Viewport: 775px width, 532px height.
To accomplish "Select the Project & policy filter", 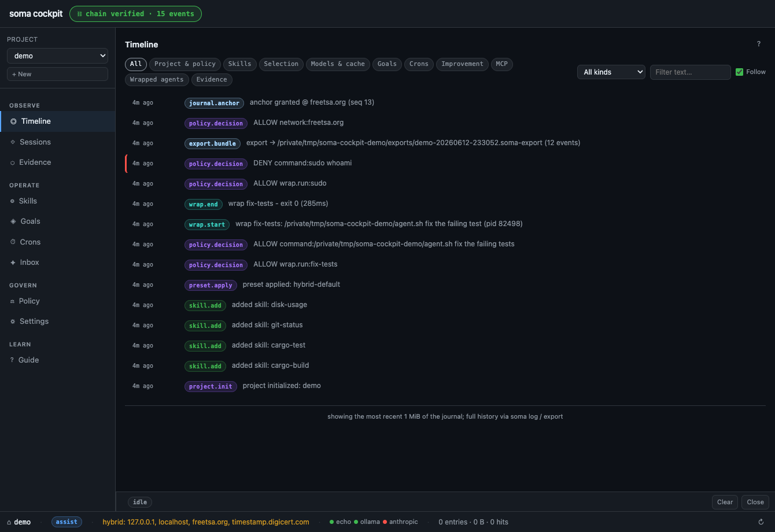I will [x=185, y=64].
